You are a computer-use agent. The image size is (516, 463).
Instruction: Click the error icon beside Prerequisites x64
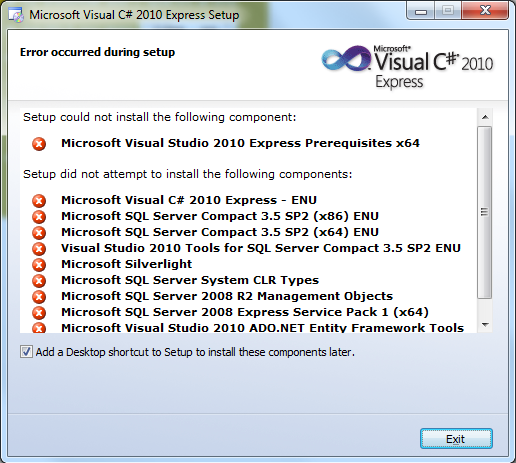point(39,144)
